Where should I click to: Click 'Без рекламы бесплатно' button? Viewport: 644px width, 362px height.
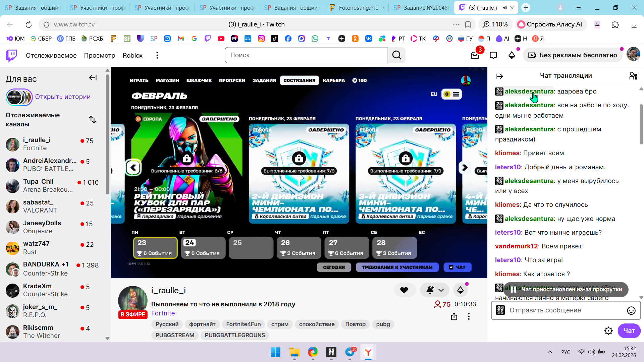pyautogui.click(x=573, y=55)
